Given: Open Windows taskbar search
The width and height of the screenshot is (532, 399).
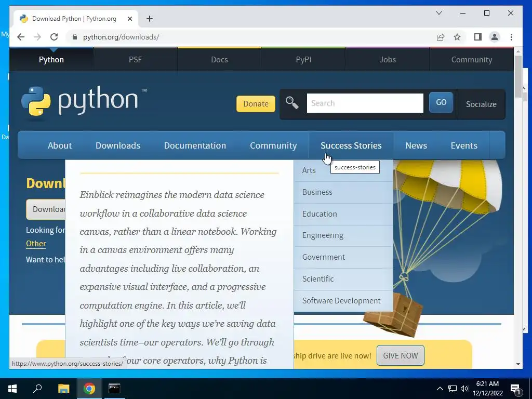Looking at the screenshot, I should 37,389.
